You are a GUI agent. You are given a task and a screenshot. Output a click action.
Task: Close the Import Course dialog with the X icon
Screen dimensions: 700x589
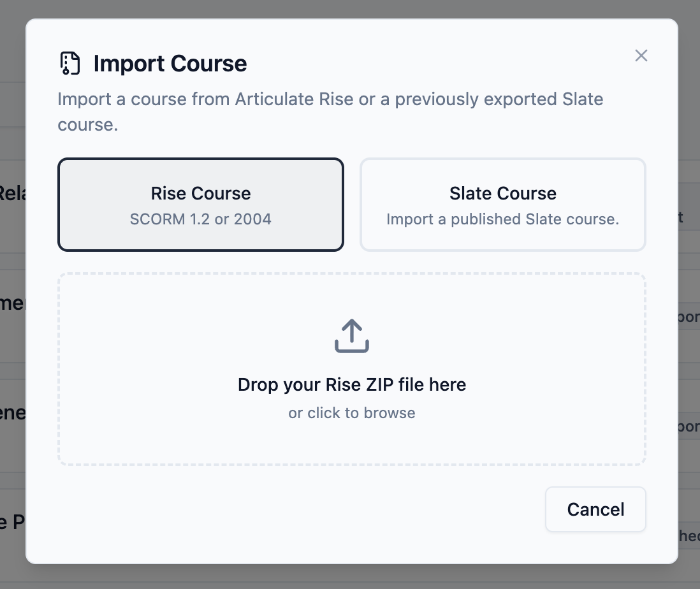(x=641, y=55)
